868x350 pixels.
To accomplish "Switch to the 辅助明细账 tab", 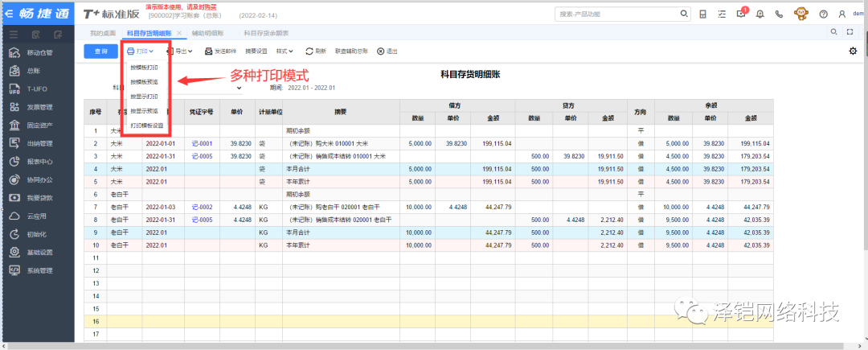I will coord(208,33).
